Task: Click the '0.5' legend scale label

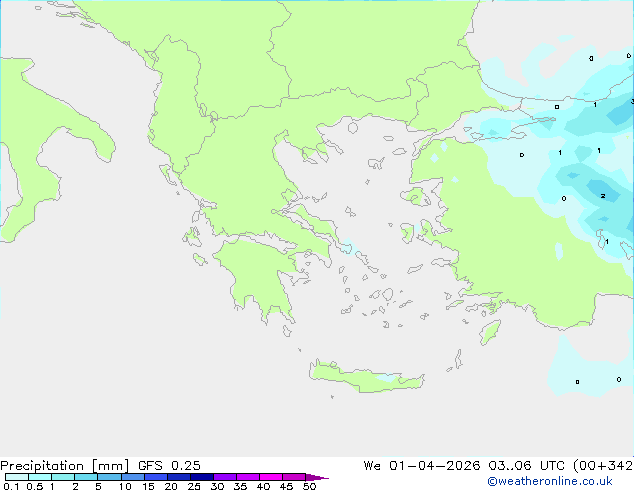Action: pos(35,486)
